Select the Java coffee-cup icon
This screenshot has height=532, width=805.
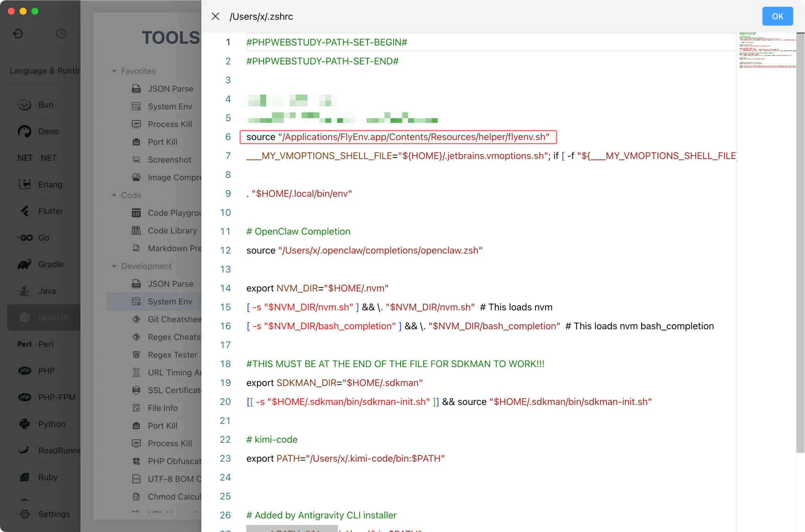(24, 291)
